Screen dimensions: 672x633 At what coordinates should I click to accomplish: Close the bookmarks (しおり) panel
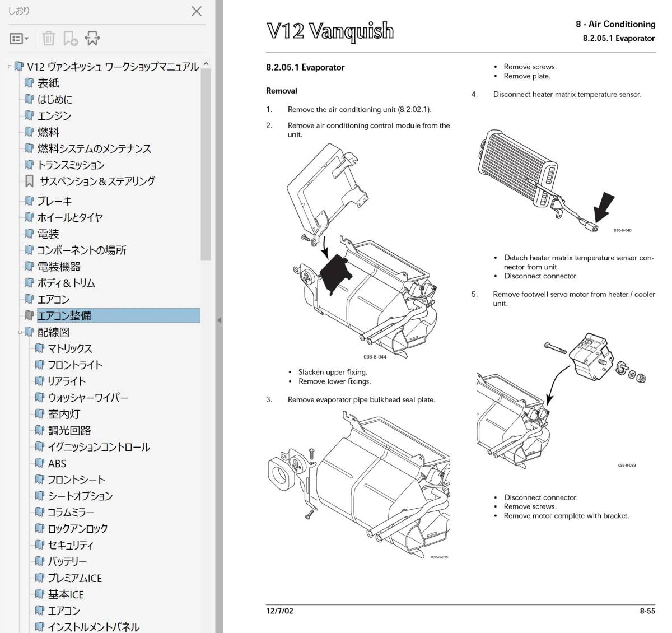coord(197,11)
